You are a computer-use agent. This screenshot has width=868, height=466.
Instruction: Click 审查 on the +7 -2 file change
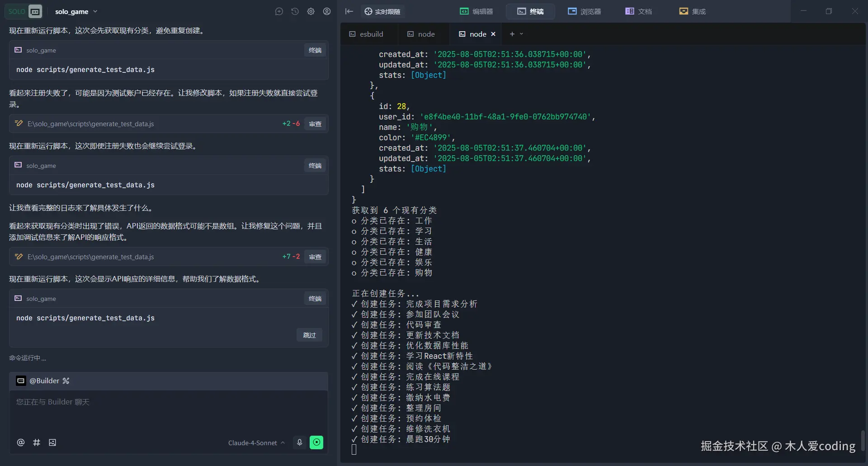[315, 257]
